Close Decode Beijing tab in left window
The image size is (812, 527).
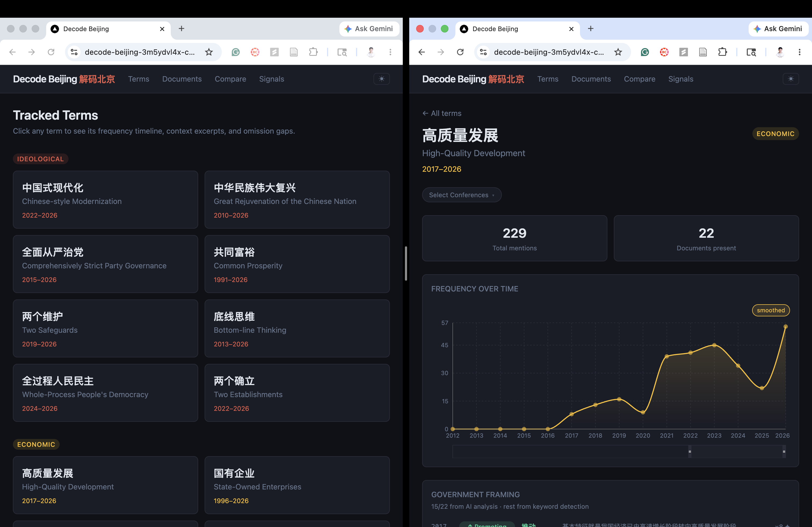[162, 29]
